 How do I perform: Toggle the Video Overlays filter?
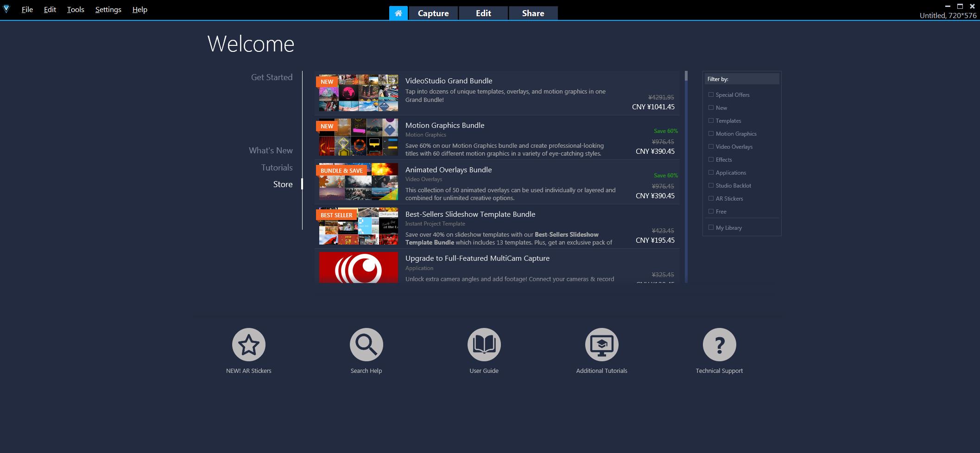[711, 146]
